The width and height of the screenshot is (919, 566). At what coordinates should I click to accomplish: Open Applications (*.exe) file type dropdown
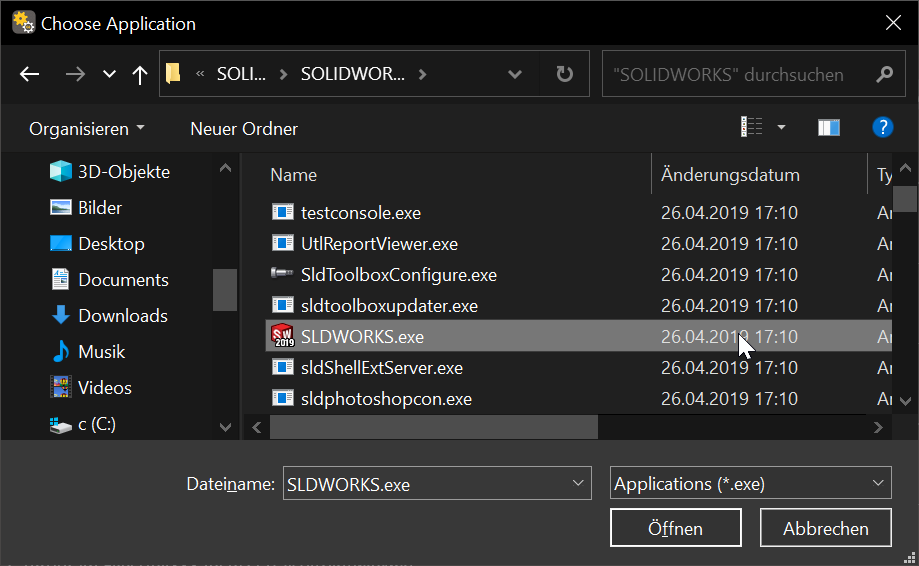pyautogui.click(x=750, y=483)
